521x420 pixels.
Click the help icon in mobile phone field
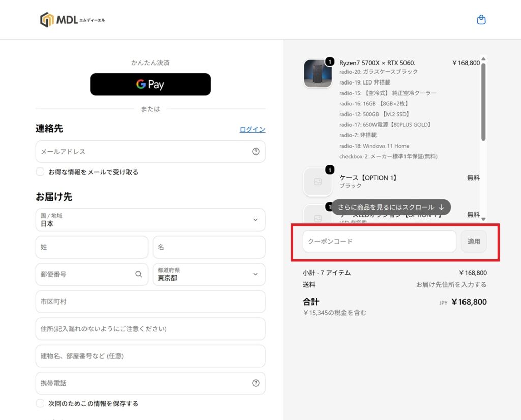(256, 383)
